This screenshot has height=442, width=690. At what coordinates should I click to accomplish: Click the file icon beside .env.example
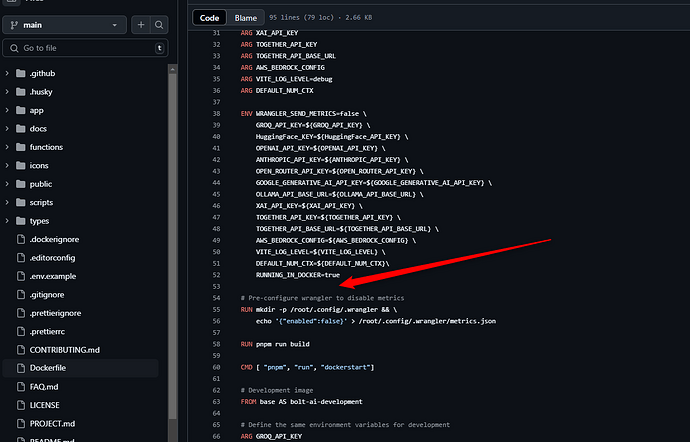pyautogui.click(x=21, y=276)
